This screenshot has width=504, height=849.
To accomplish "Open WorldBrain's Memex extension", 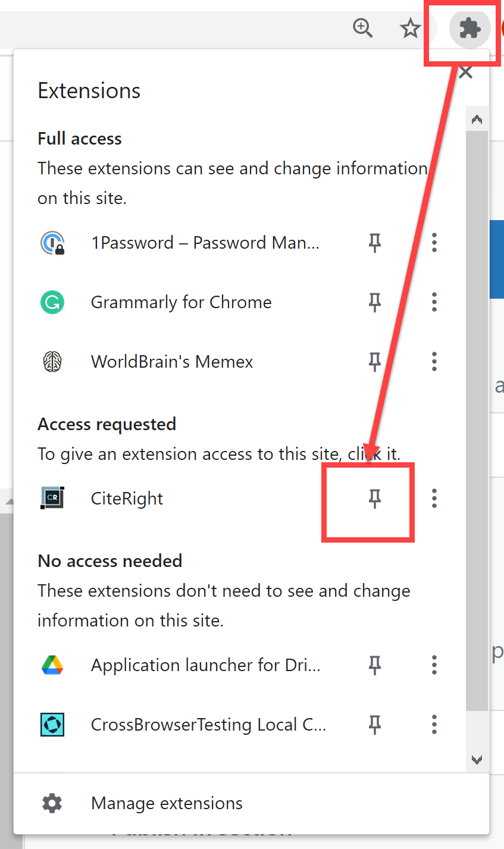I will point(172,362).
